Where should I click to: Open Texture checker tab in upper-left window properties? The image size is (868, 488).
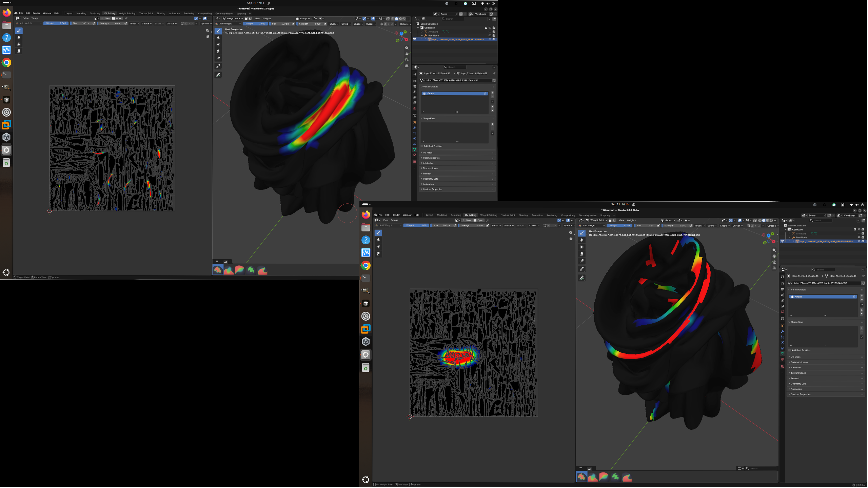point(415,162)
